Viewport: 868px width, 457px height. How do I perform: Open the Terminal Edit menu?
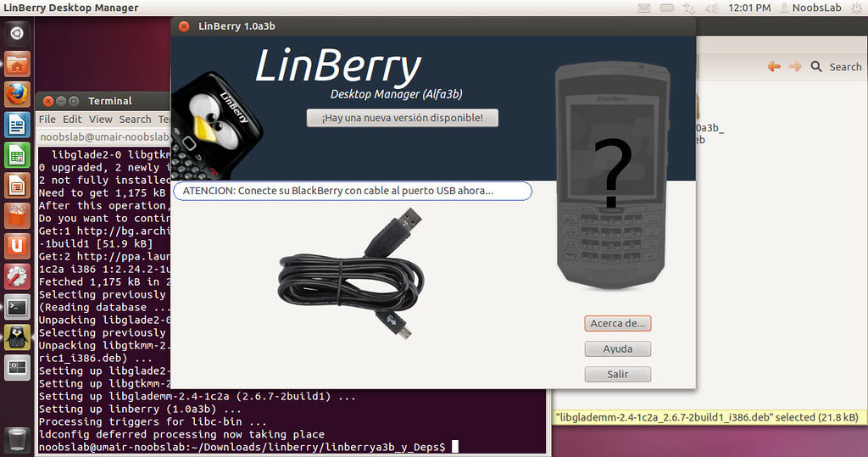click(x=72, y=119)
